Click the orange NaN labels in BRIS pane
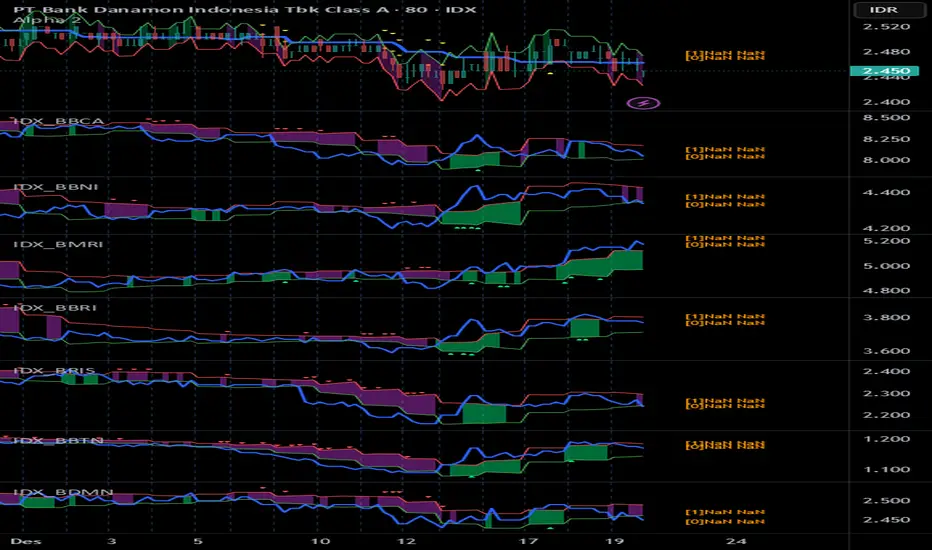Image resolution: width=932 pixels, height=550 pixels. [x=725, y=404]
